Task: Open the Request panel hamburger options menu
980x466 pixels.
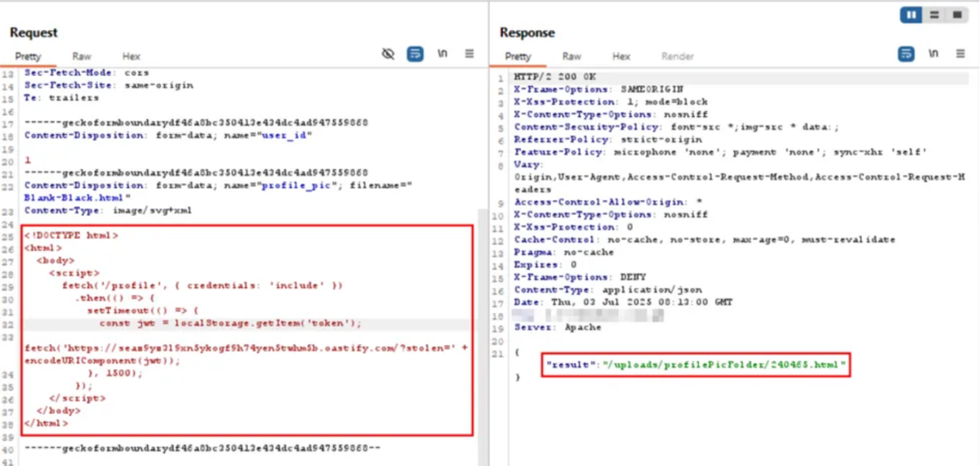Action: pyautogui.click(x=470, y=54)
